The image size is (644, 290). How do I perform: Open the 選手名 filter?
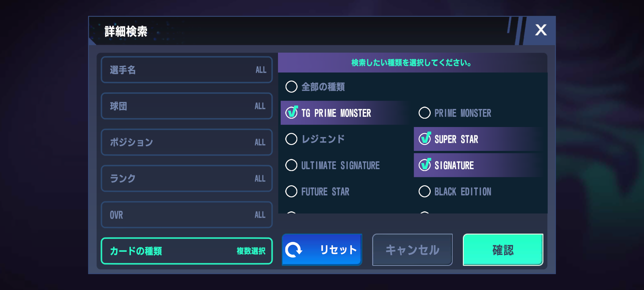(x=187, y=70)
